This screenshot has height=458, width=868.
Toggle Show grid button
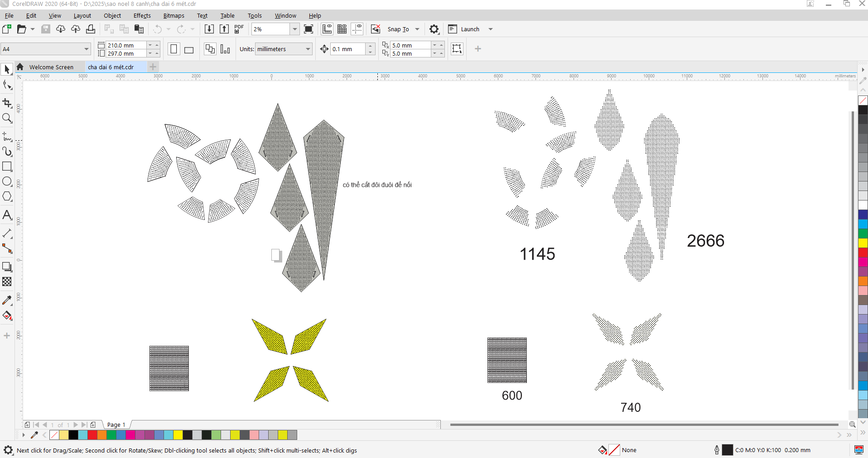(x=342, y=29)
